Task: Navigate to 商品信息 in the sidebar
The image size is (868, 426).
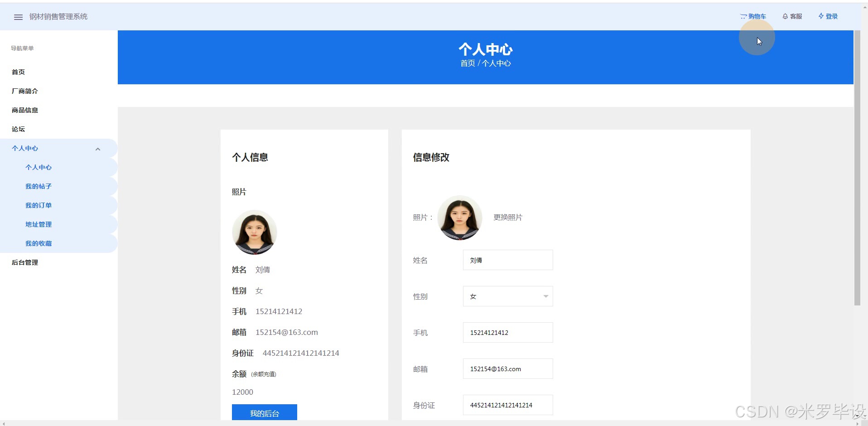Action: click(25, 110)
